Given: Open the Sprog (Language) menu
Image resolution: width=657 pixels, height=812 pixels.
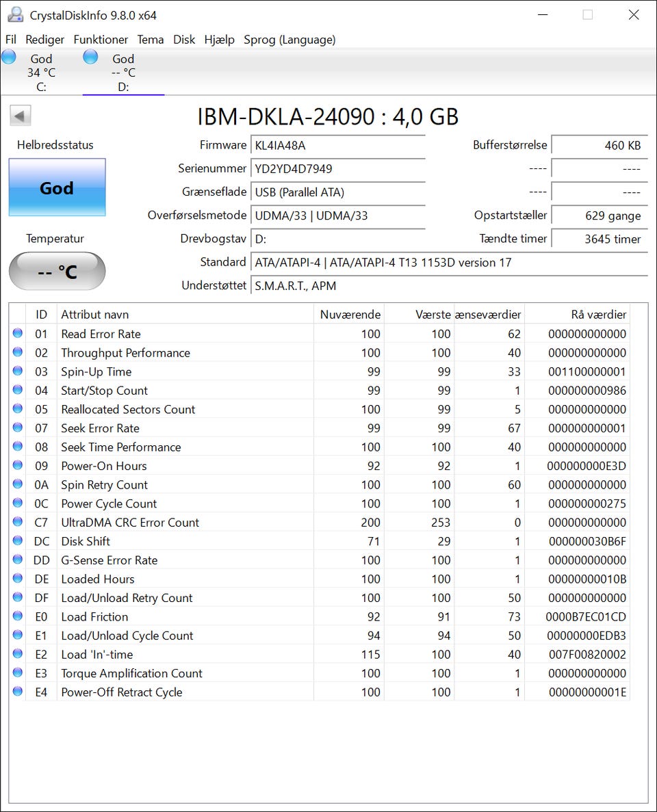Looking at the screenshot, I should (289, 40).
